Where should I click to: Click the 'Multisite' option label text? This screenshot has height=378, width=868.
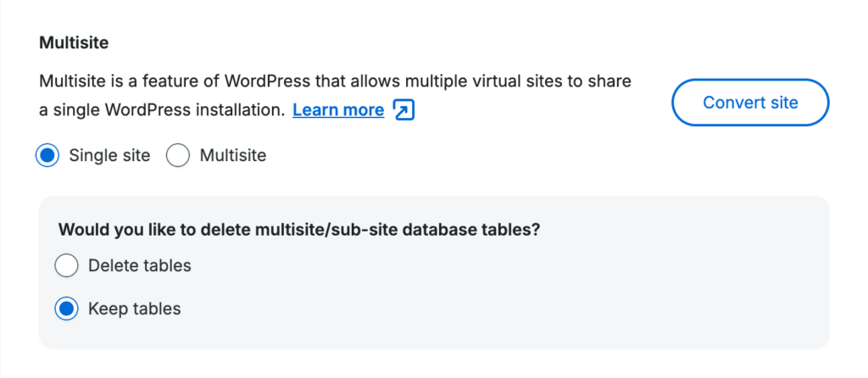tap(233, 156)
